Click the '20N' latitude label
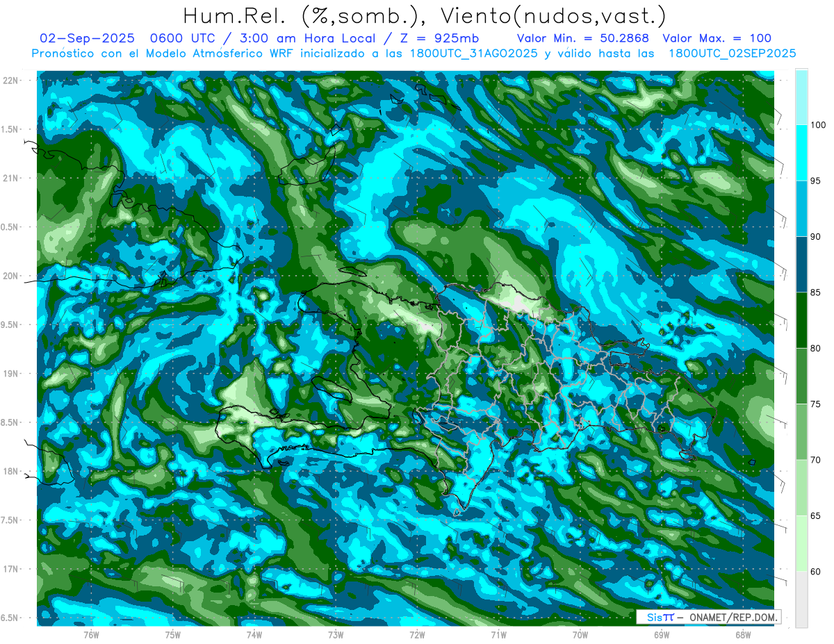834x644 pixels. click(12, 276)
